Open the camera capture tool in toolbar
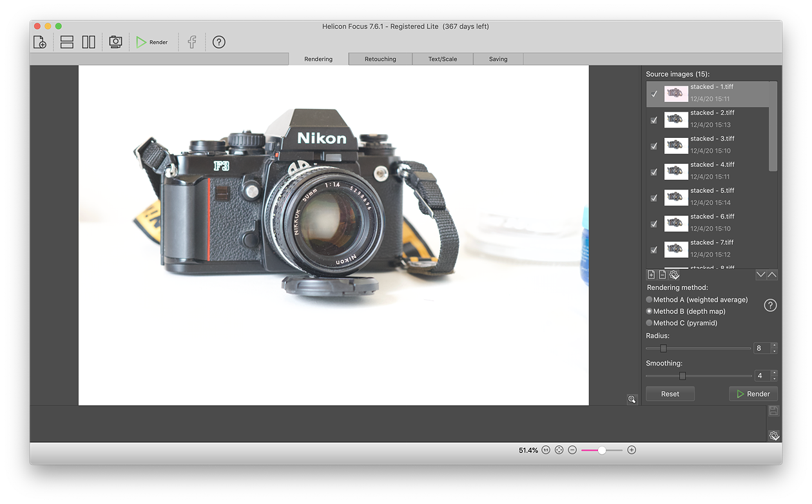This screenshot has height=504, width=812. coord(115,42)
